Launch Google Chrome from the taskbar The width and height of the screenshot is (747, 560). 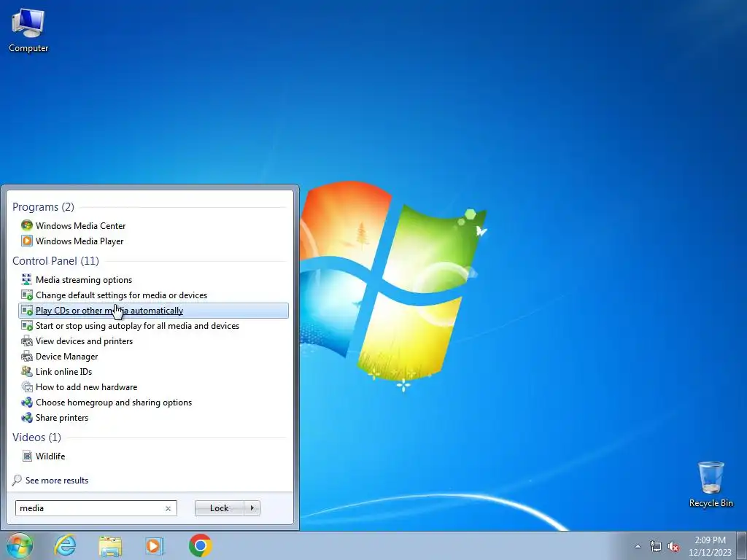(200, 545)
